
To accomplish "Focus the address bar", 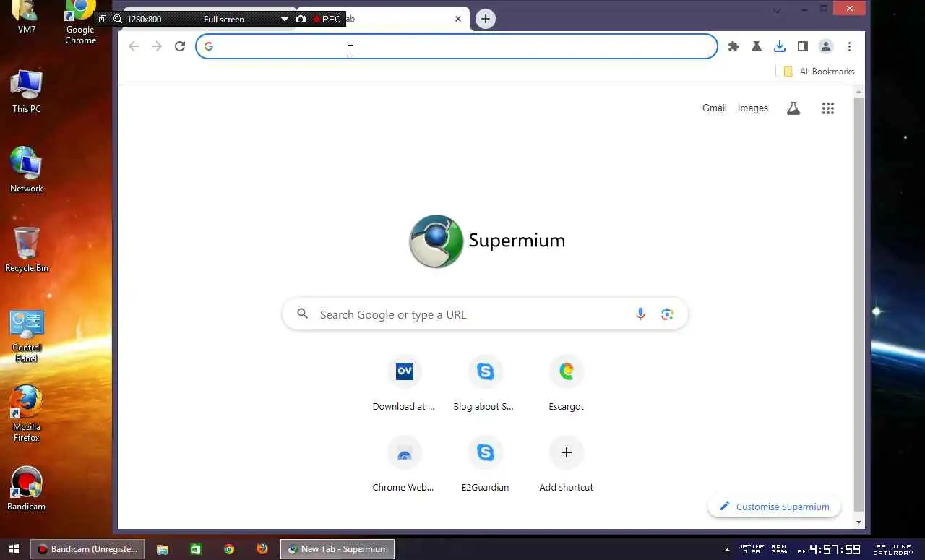I will pos(457,46).
